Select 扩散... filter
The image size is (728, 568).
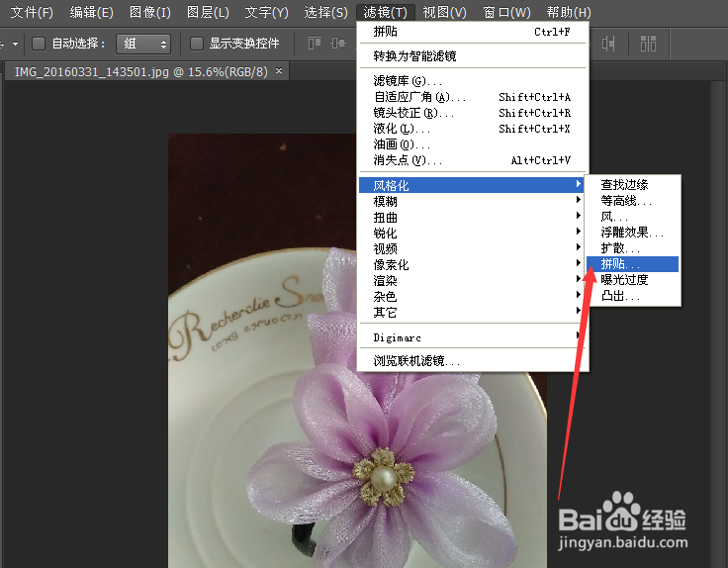click(x=632, y=248)
